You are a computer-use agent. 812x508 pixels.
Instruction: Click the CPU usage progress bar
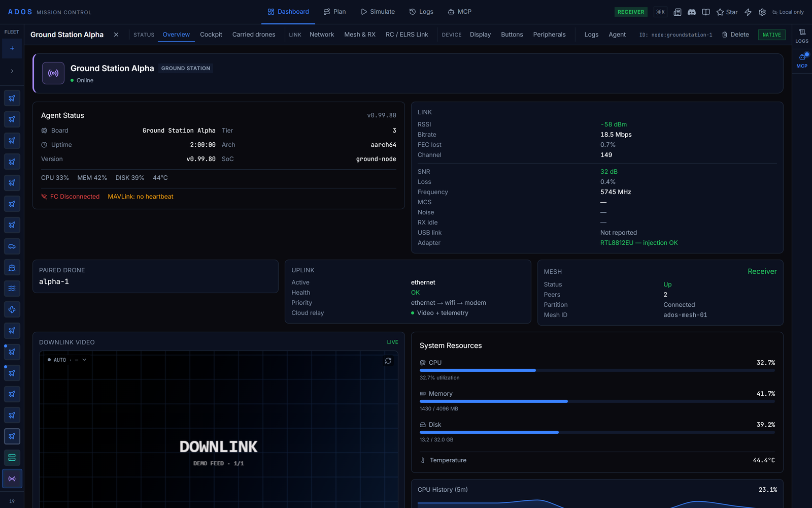click(x=597, y=370)
